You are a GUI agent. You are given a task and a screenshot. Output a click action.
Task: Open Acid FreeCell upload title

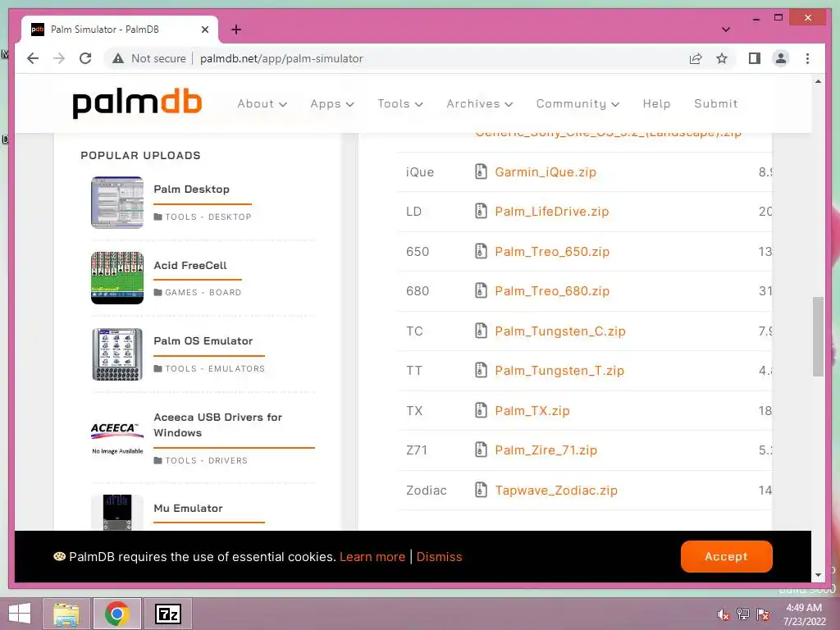pos(190,265)
